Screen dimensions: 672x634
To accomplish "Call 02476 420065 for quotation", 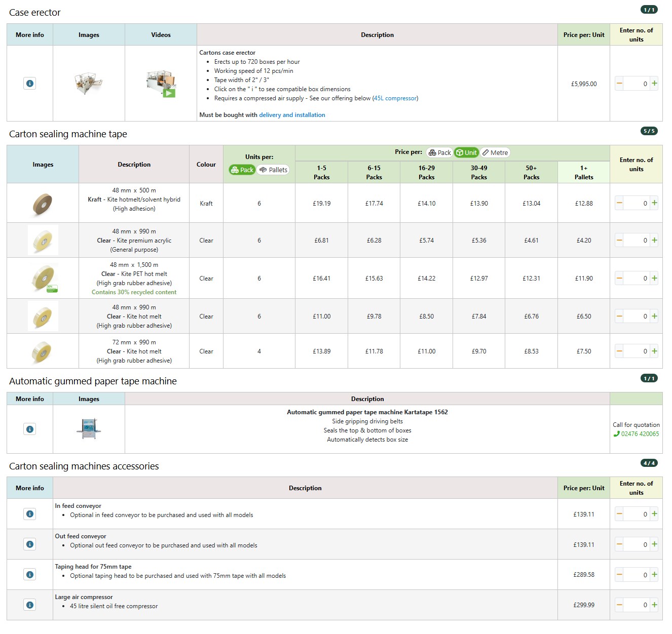I will pos(637,434).
